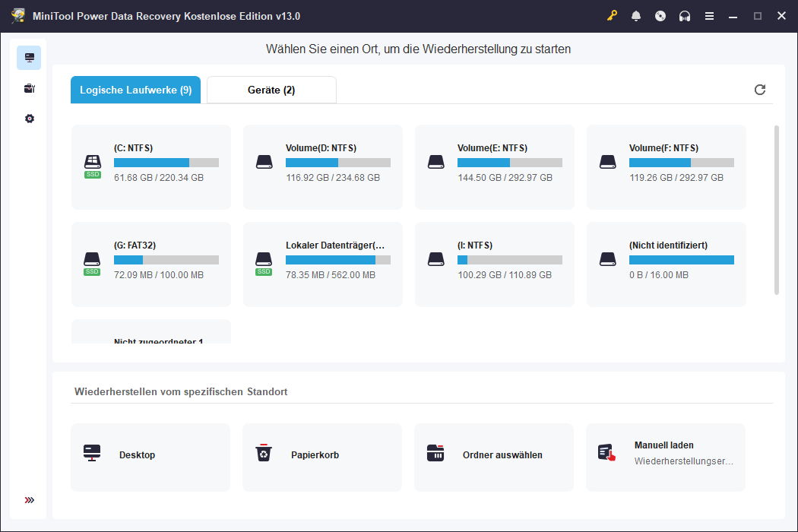
Task: Click the I: NTFS drive icon
Action: point(436,260)
